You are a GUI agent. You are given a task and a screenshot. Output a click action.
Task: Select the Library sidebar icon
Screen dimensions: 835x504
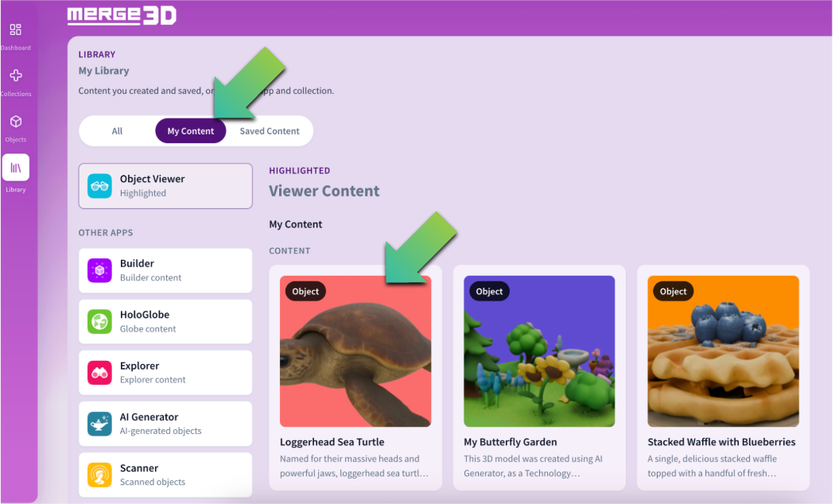(x=16, y=168)
